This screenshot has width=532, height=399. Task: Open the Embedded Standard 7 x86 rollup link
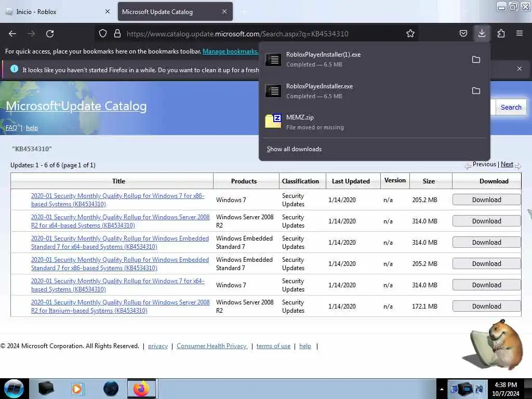120,264
